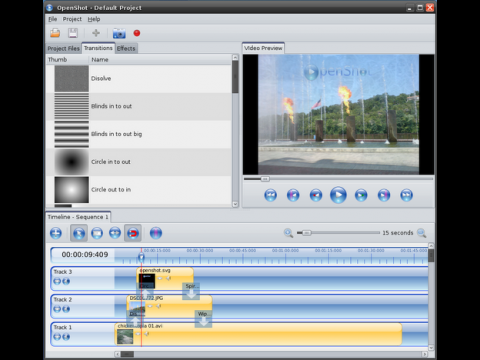Click the 'Circle in to out' thumbnail image

[x=72, y=162]
